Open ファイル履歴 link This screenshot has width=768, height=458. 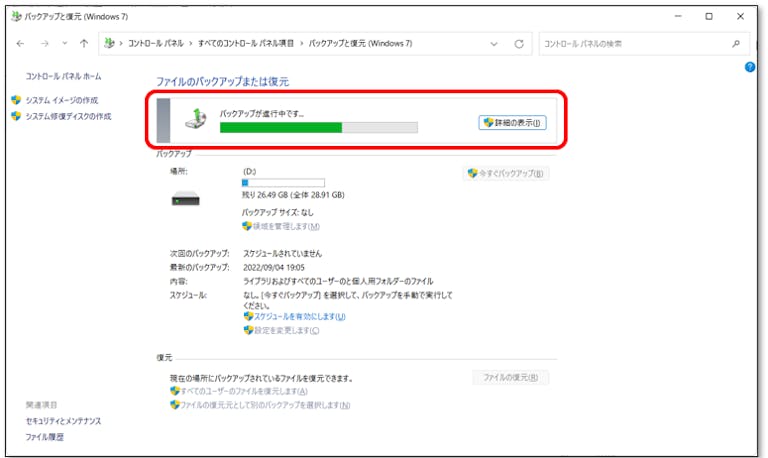click(45, 437)
